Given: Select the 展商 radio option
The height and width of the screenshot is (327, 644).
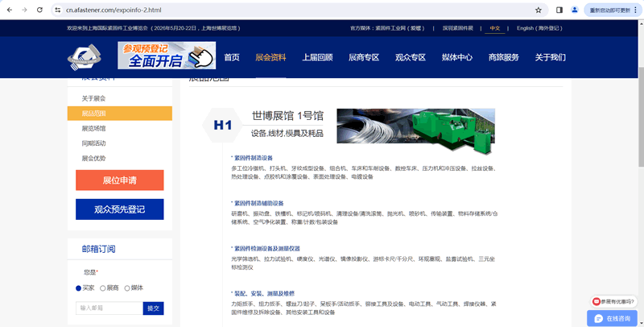Looking at the screenshot, I should click(103, 288).
